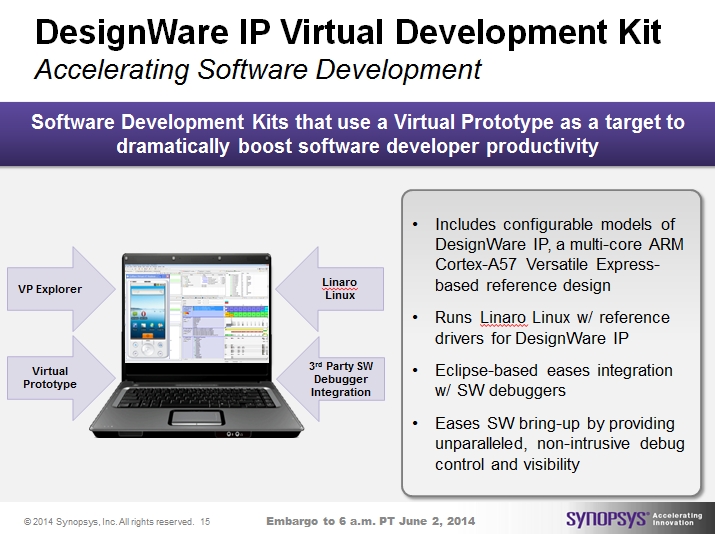The image size is (715, 534).
Task: Click slide number 15
Action: 205,522
